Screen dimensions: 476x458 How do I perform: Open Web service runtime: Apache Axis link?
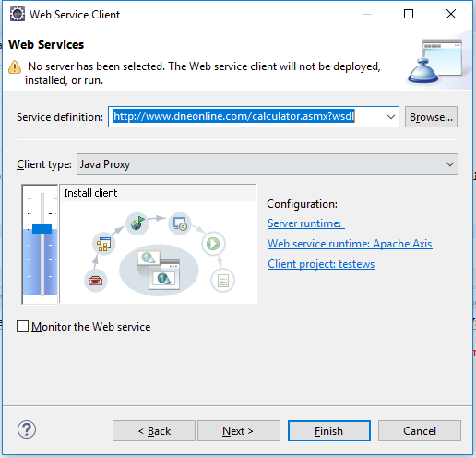350,244
